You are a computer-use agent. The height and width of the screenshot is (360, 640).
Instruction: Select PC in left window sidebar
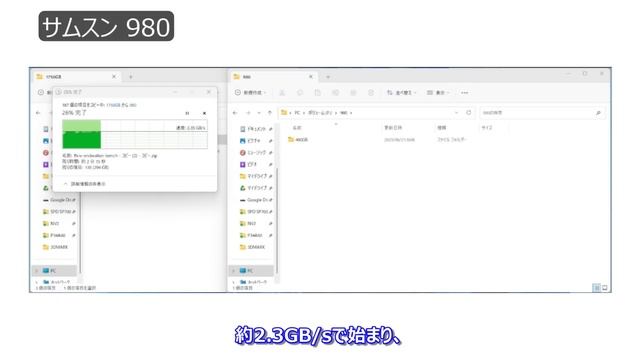tap(54, 271)
